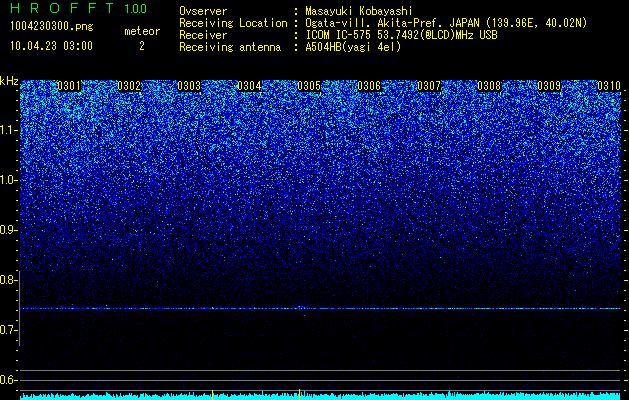Click the 1.0 kHz axis label
The width and height of the screenshot is (629, 400).
point(9,180)
